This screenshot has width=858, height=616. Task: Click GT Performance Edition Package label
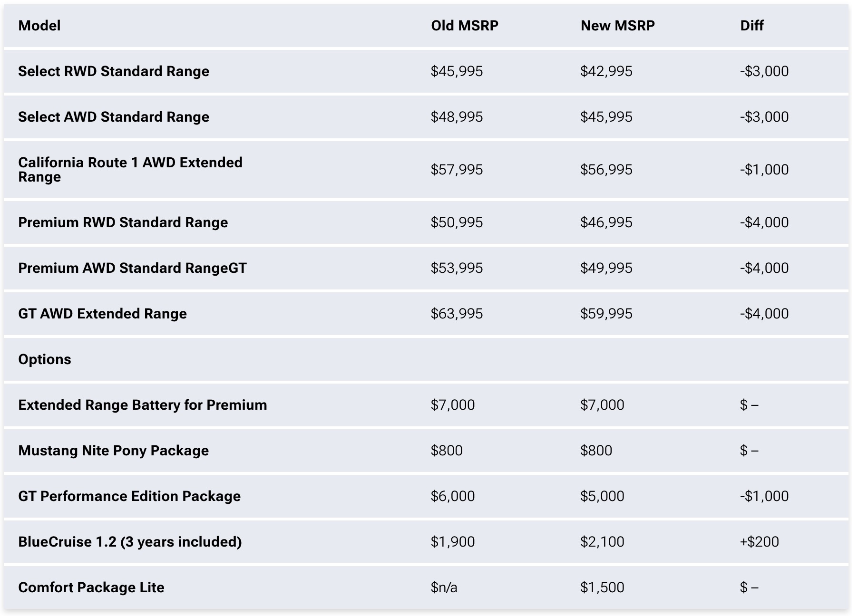129,496
